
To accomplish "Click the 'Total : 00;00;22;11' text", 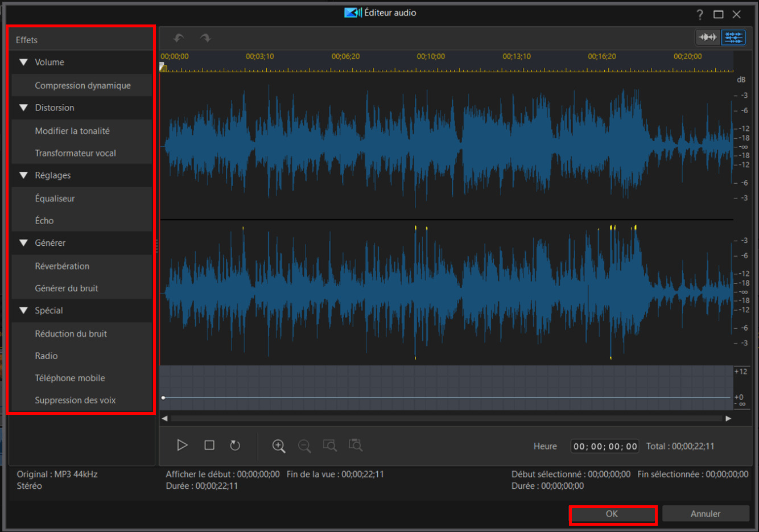I will click(680, 447).
